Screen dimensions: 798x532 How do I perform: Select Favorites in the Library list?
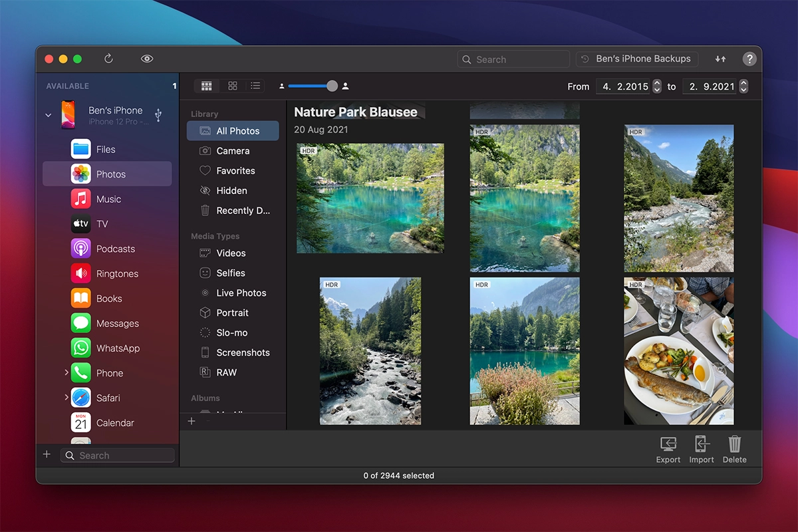[235, 171]
